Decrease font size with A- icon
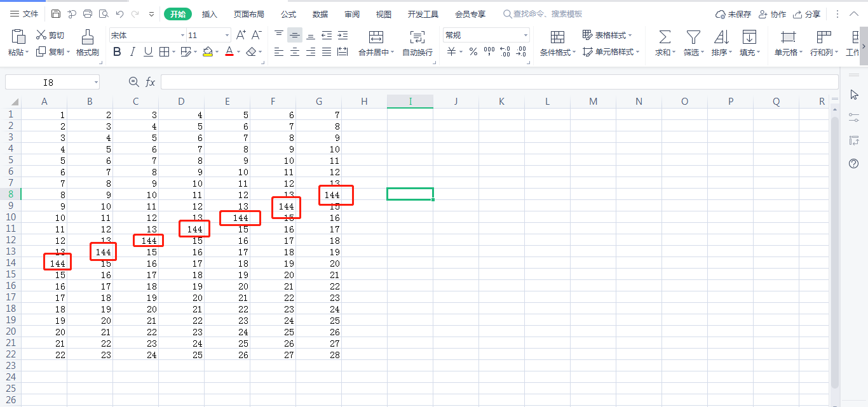868x407 pixels. [257, 35]
